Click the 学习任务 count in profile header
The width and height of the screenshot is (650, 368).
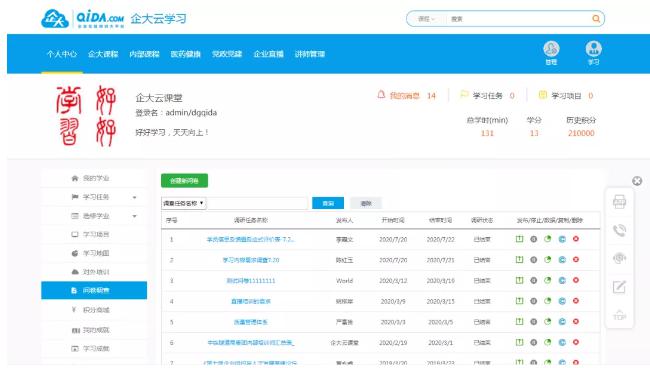(x=512, y=96)
